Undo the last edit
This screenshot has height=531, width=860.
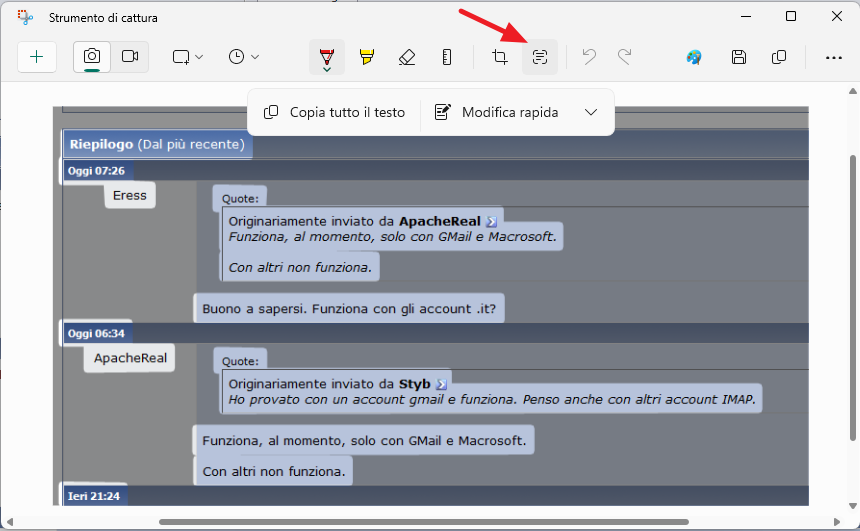(x=589, y=57)
